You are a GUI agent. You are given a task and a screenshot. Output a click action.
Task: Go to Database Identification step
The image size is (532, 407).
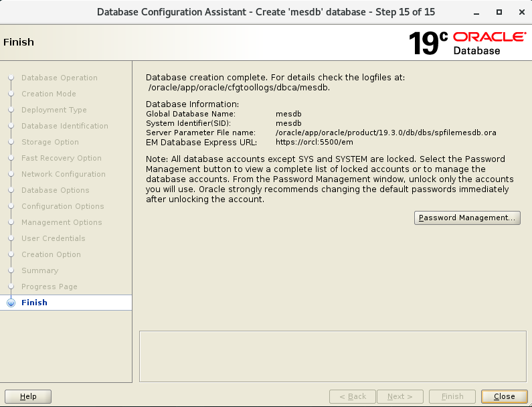tap(64, 126)
